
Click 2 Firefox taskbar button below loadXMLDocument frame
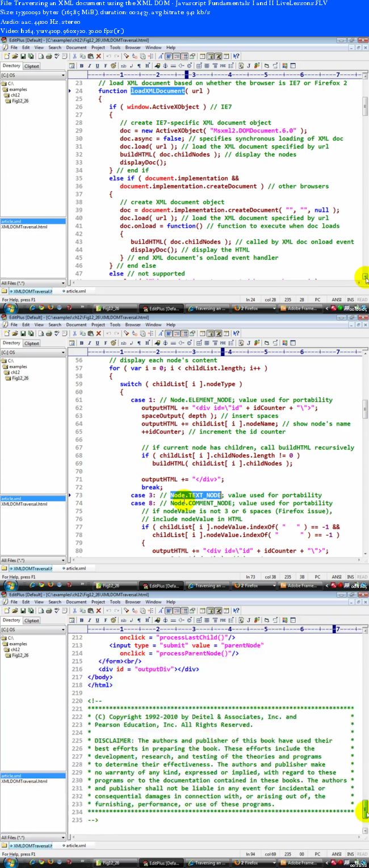[254, 308]
